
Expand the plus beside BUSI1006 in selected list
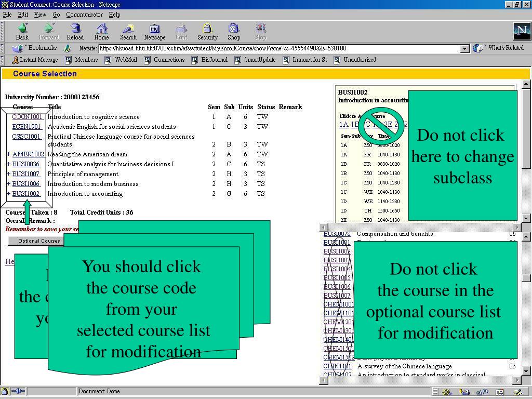click(x=8, y=184)
